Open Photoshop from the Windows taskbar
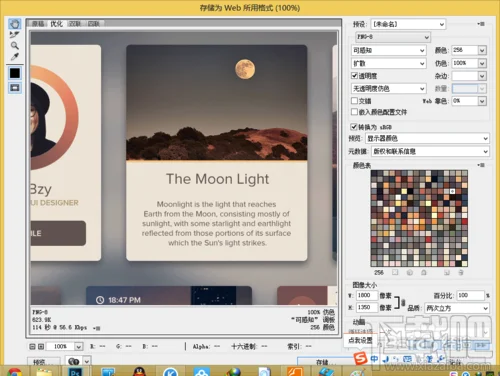The width and height of the screenshot is (500, 376). point(75,371)
